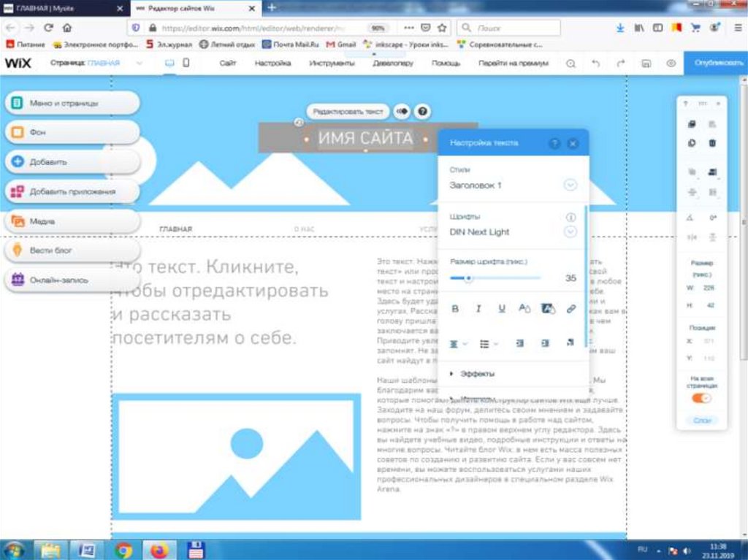The width and height of the screenshot is (748, 560).
Task: Decrease text indent
Action: pyautogui.click(x=520, y=343)
